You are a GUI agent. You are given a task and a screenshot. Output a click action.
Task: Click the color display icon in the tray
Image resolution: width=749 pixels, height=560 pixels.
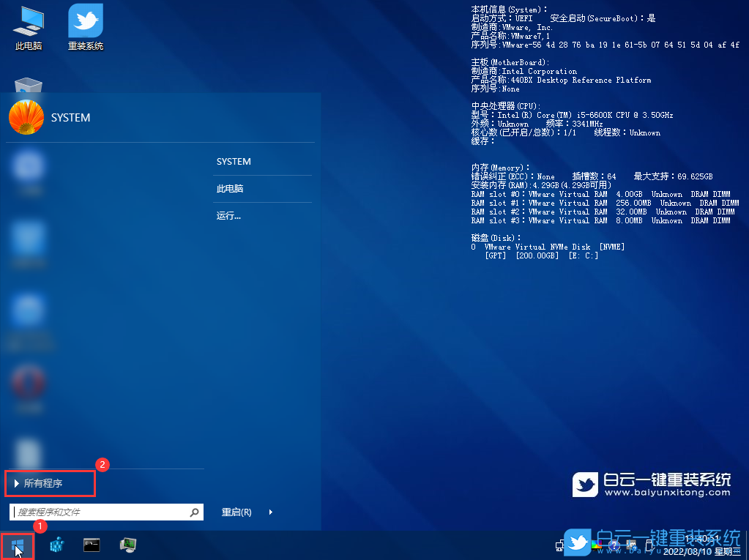[597, 545]
